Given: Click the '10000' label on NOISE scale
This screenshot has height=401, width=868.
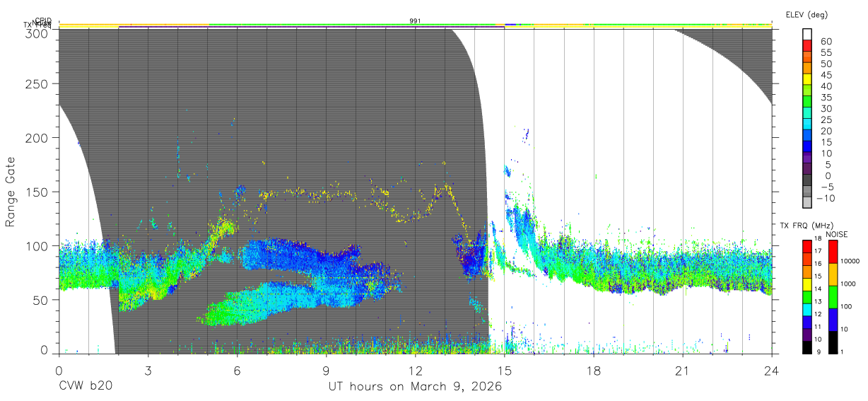Looking at the screenshot, I should point(850,261).
